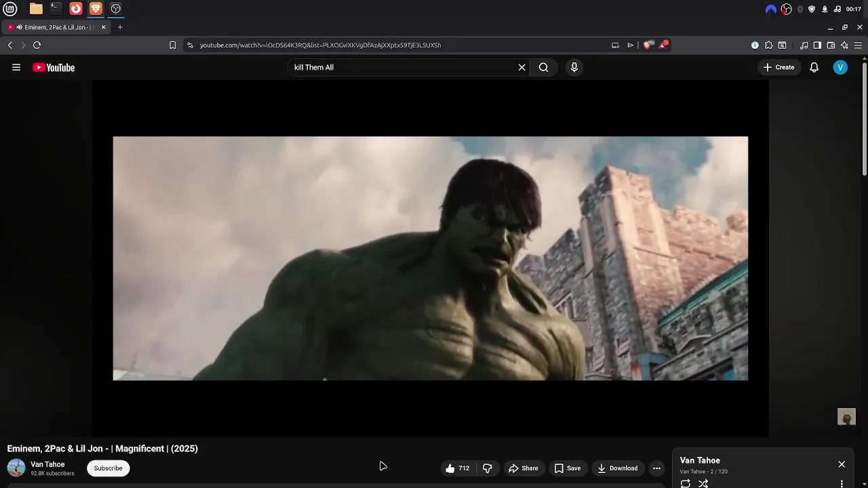
Task: Click the NordVPN tray icon
Action: (x=771, y=9)
